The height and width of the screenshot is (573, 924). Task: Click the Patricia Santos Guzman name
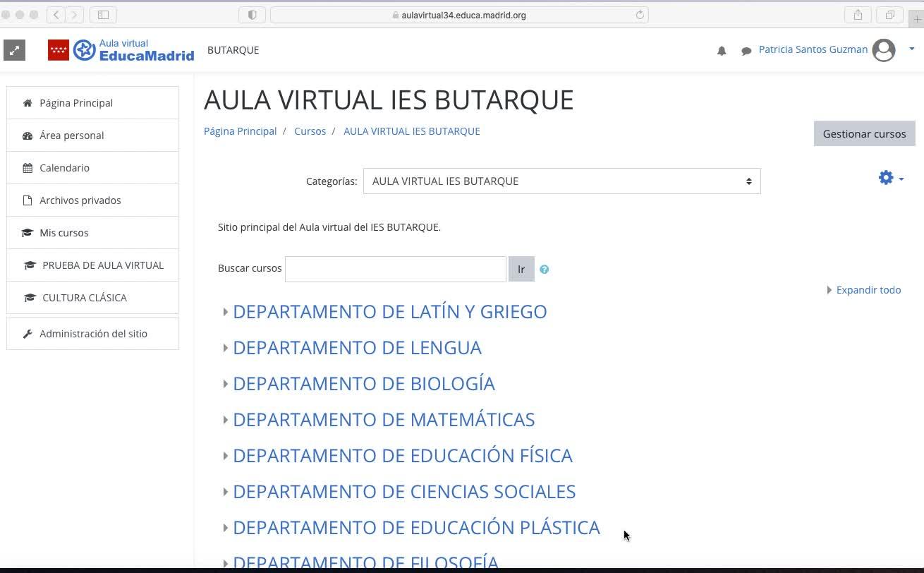pos(813,49)
